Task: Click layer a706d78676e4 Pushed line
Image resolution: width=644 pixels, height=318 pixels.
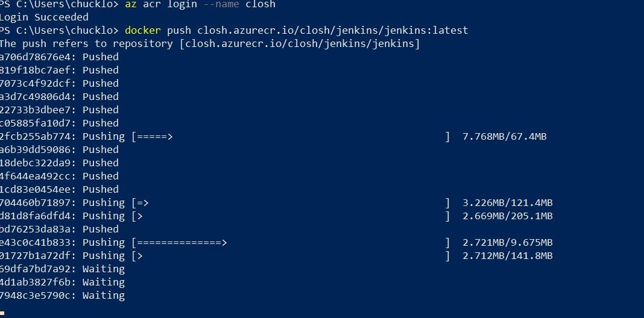Action: tap(59, 57)
